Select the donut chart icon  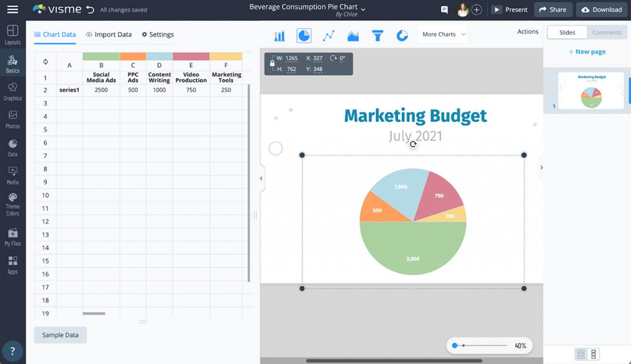(402, 36)
